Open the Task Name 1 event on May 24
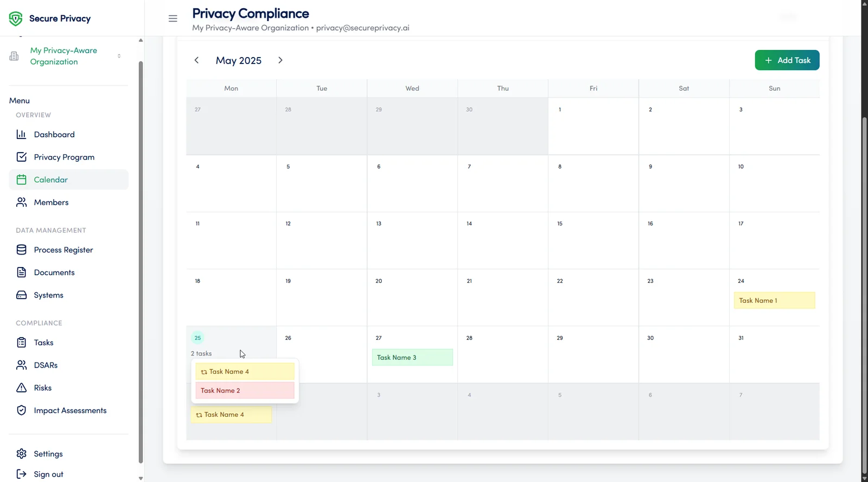Viewport: 868px width, 482px height. click(774, 300)
